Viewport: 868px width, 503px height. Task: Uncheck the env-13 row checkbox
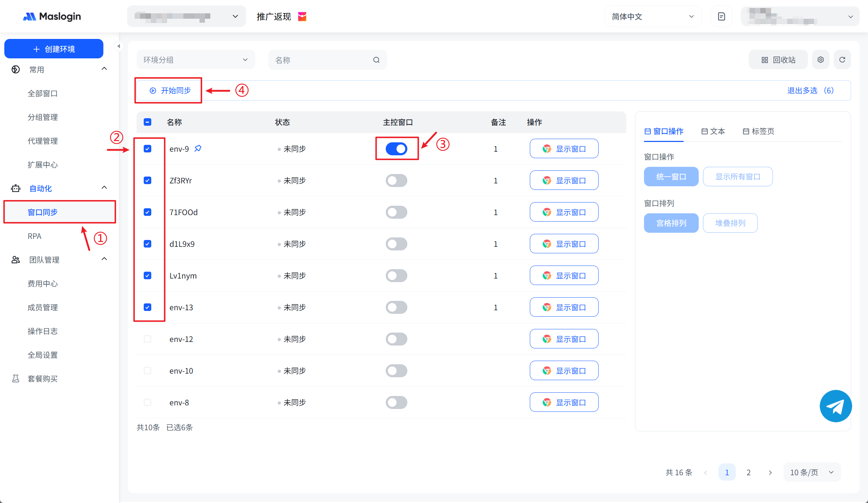click(x=147, y=307)
